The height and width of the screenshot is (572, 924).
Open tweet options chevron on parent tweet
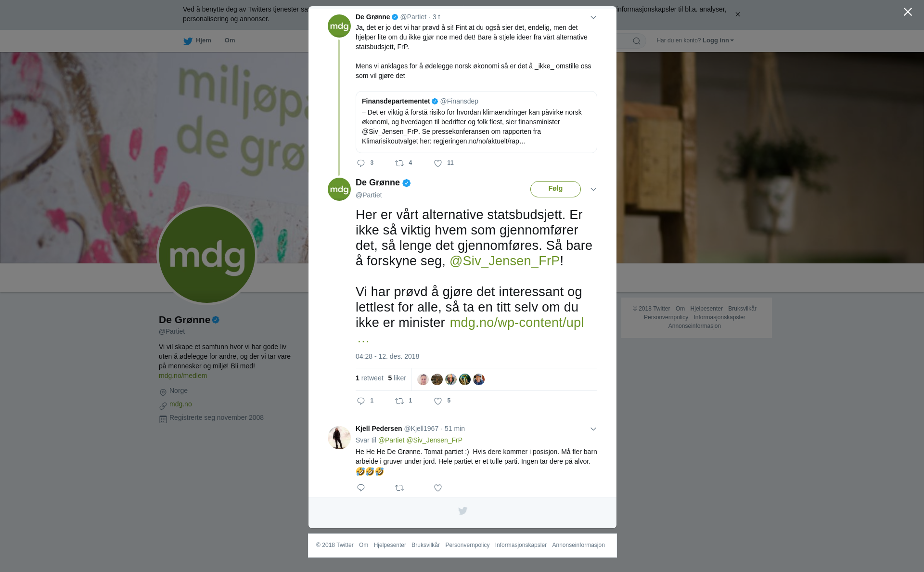pos(593,17)
